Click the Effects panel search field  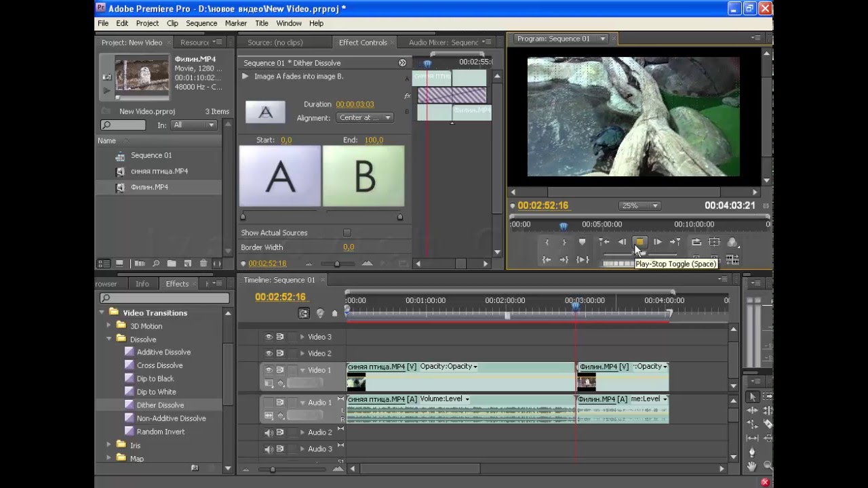point(165,298)
